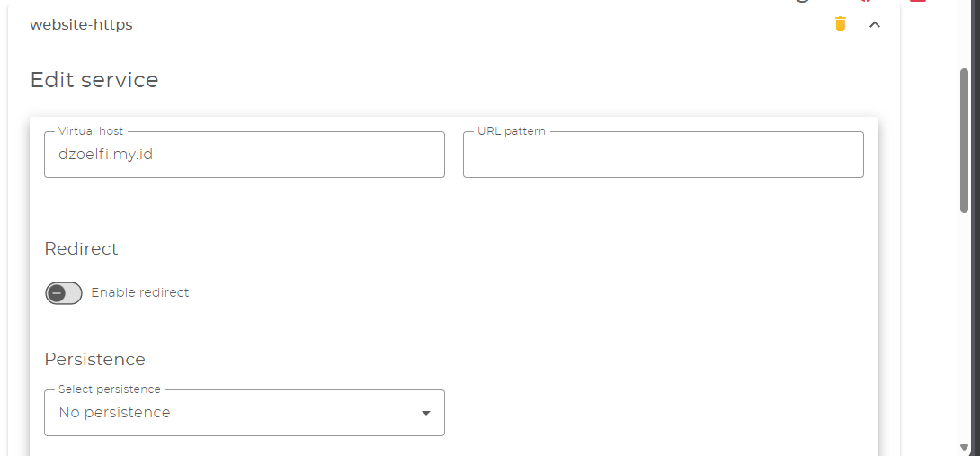Click the 'URL pattern' field label
Viewport: 980px width, 456px height.
[x=512, y=131]
